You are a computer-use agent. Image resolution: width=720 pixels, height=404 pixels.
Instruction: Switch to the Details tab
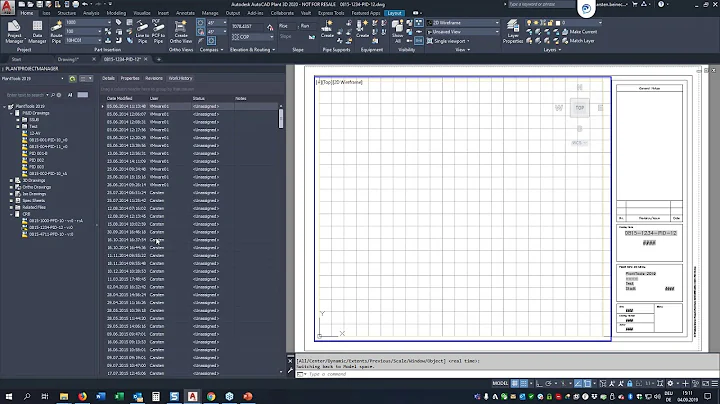pos(108,79)
